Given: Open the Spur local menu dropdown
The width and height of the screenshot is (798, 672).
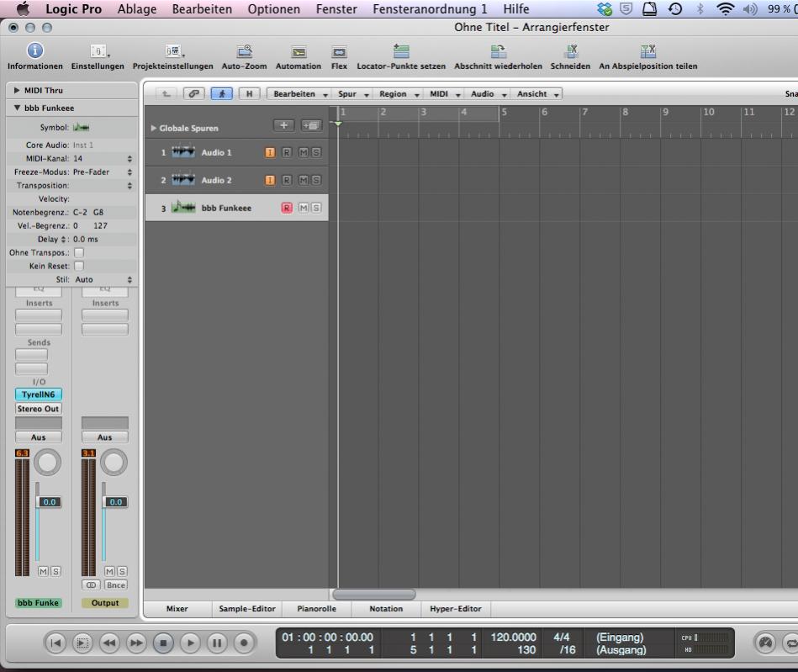Looking at the screenshot, I should tap(352, 93).
